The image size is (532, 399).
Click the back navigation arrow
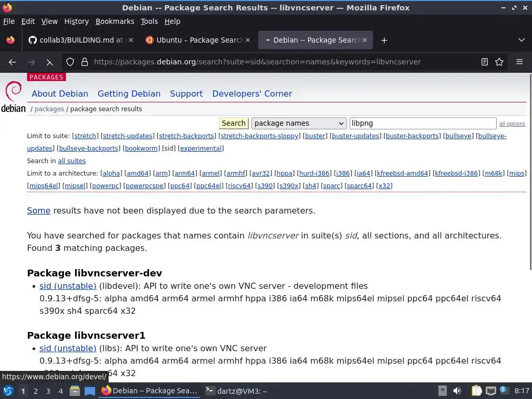(12, 62)
